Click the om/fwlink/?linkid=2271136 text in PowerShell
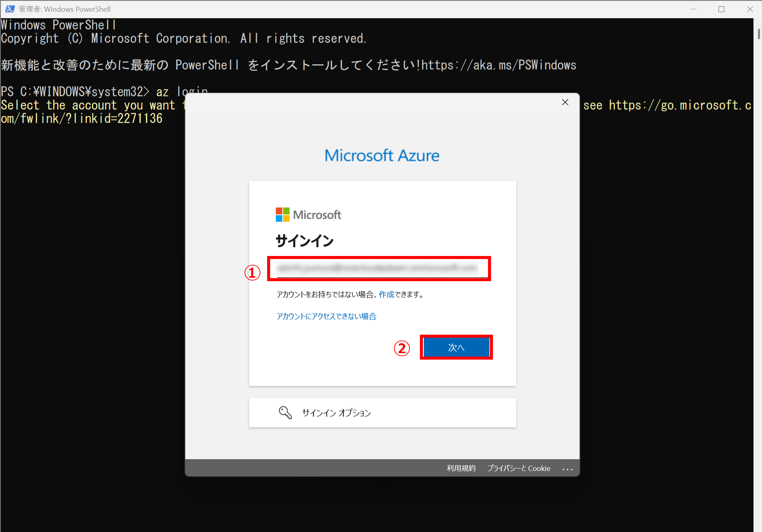The image size is (762, 532). 82,118
